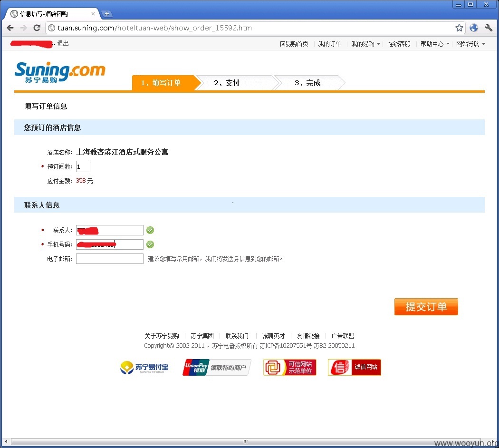Click the 电子邮箱 email field
Image resolution: width=499 pixels, height=448 pixels.
(109, 259)
